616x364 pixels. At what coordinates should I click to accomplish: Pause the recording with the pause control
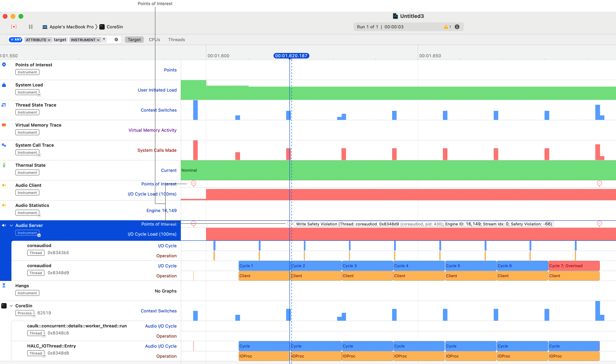[x=30, y=27]
